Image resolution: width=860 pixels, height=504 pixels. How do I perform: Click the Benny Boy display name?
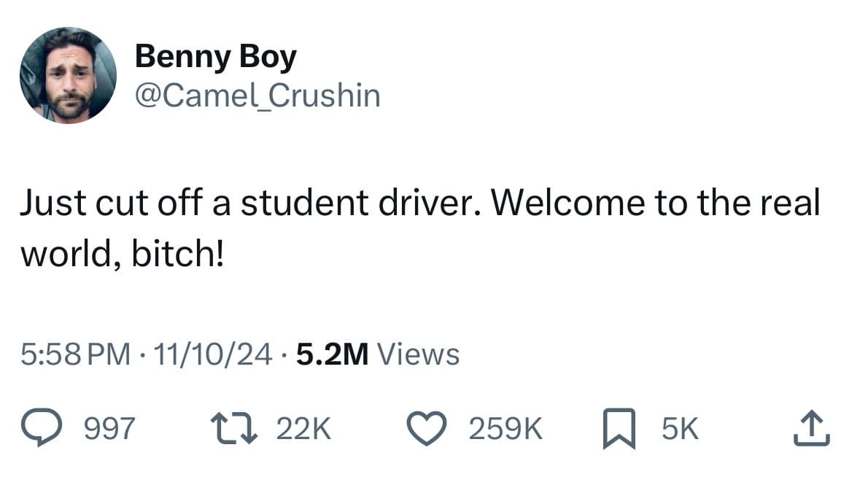coord(215,55)
